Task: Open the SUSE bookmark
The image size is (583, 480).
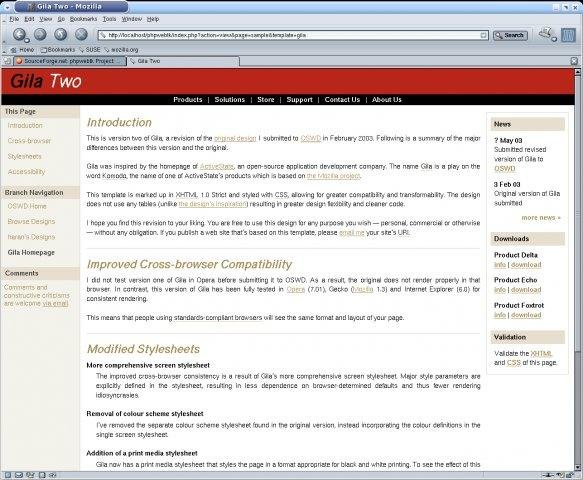Action: point(89,50)
